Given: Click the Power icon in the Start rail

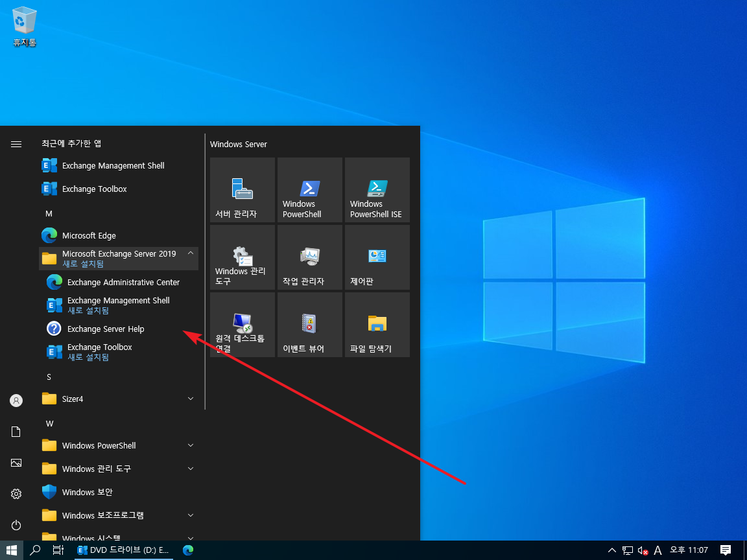Looking at the screenshot, I should (16, 525).
